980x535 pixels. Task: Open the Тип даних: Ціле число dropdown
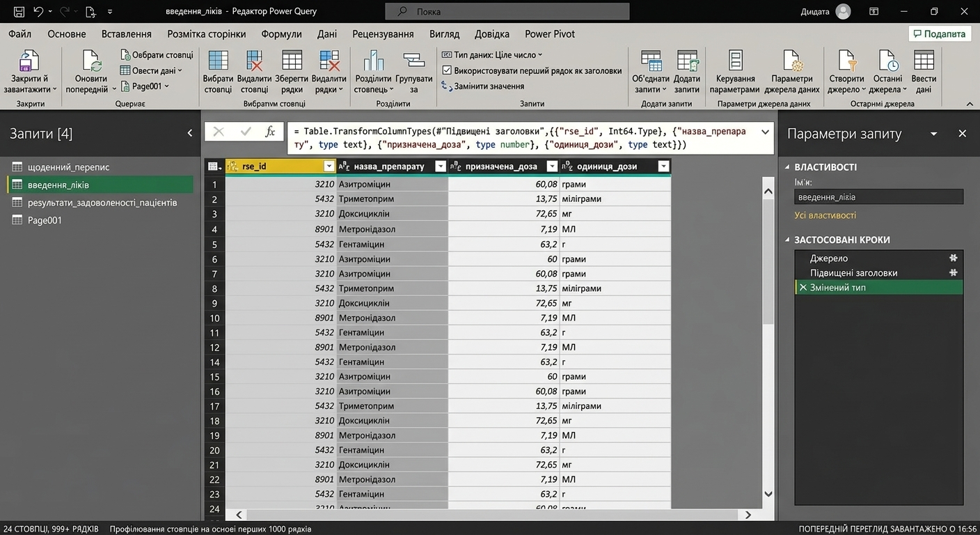pyautogui.click(x=491, y=54)
